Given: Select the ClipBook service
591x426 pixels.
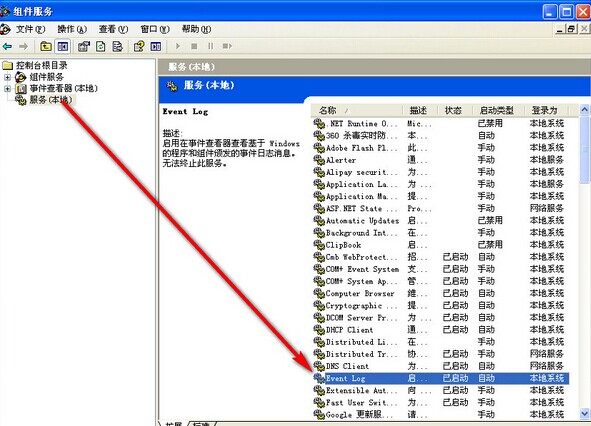Looking at the screenshot, I should pyautogui.click(x=440, y=245).
